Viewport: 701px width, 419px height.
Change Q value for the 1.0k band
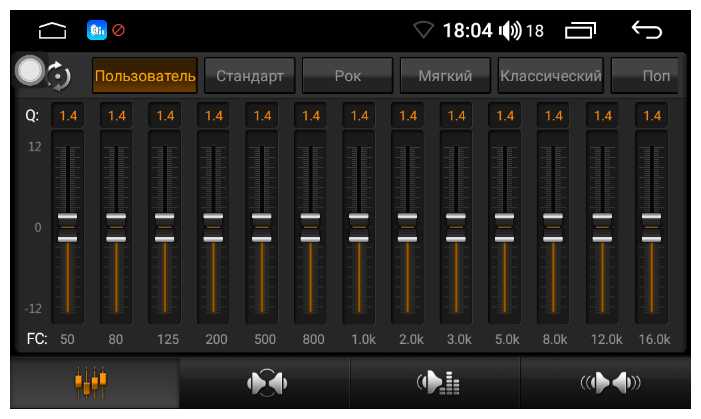click(x=359, y=116)
